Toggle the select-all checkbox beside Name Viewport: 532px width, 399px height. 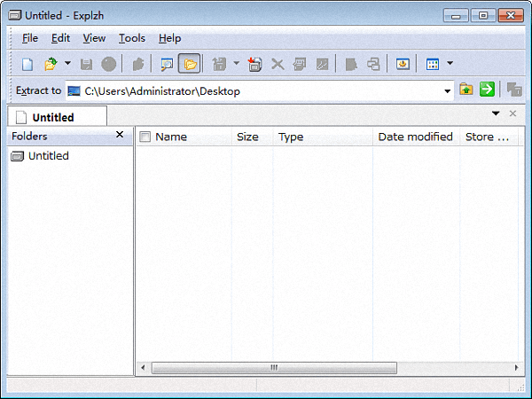(145, 137)
